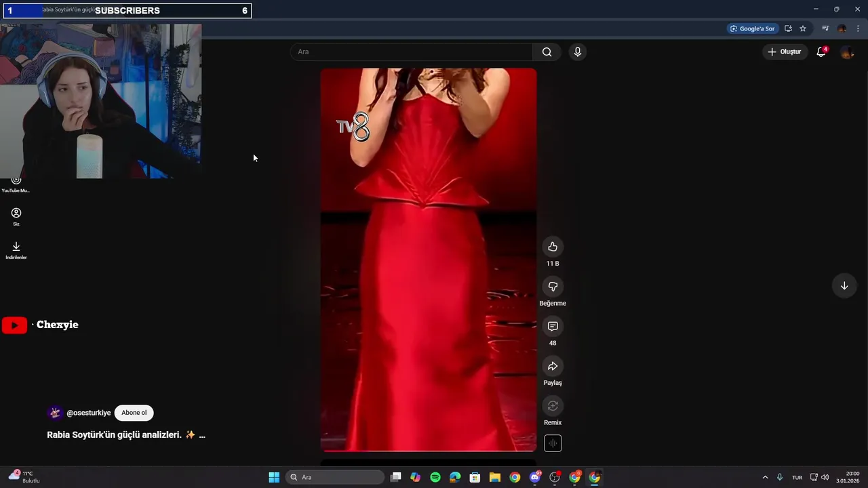
Task: Open the Windows Start menu
Action: (x=274, y=477)
